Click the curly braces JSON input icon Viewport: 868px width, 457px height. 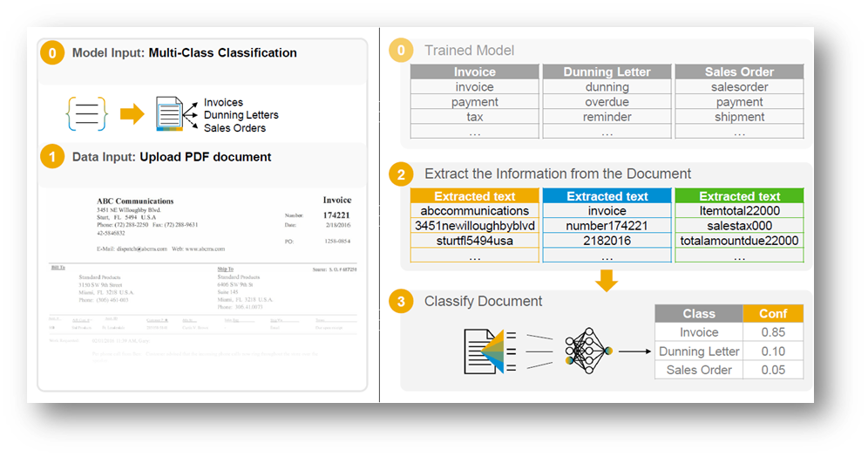tap(86, 114)
